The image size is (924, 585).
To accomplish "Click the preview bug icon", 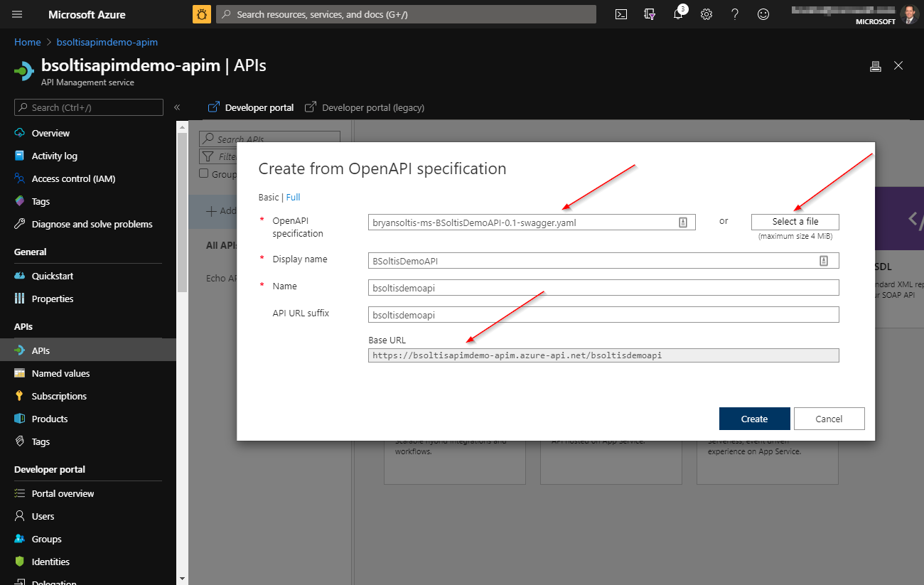I will click(x=202, y=14).
